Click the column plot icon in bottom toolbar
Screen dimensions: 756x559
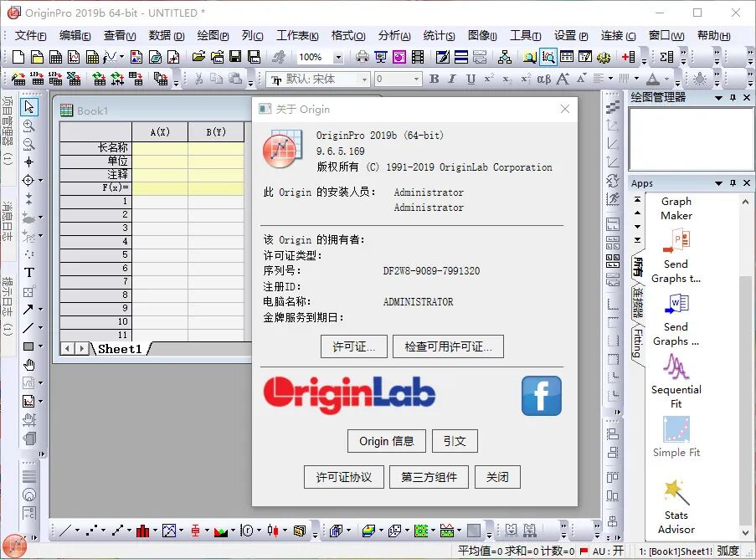pos(142,531)
